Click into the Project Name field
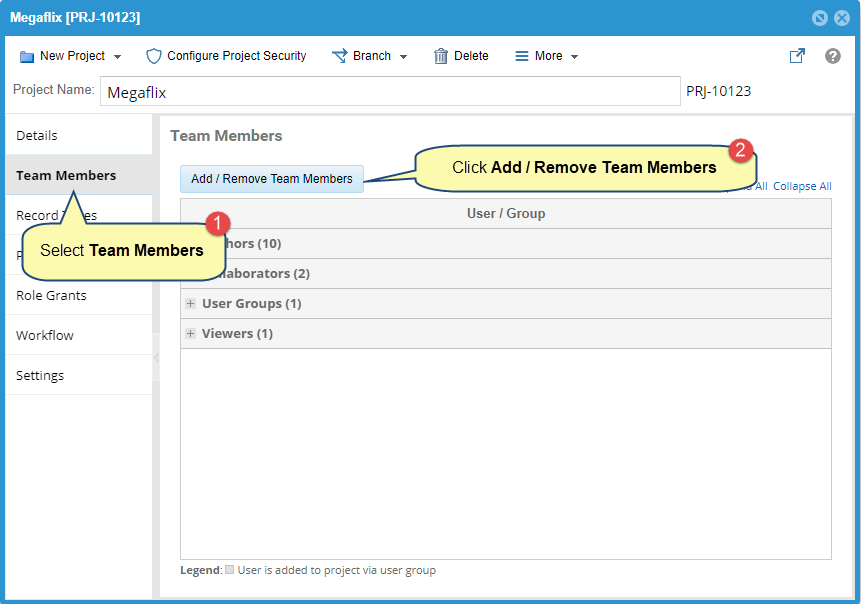This screenshot has width=861, height=604. coord(390,91)
